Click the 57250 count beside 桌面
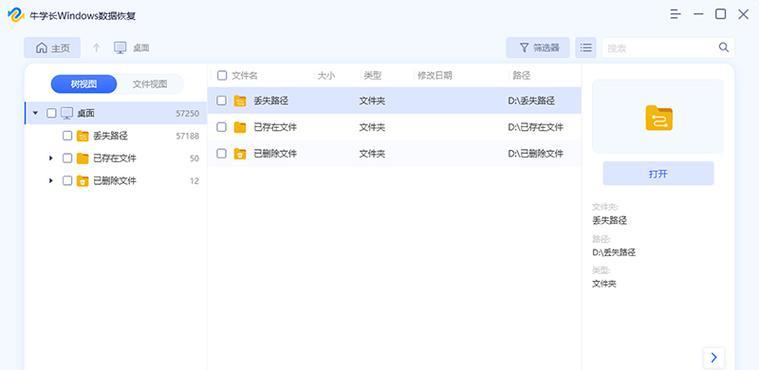This screenshot has height=370, width=759. tap(187, 113)
